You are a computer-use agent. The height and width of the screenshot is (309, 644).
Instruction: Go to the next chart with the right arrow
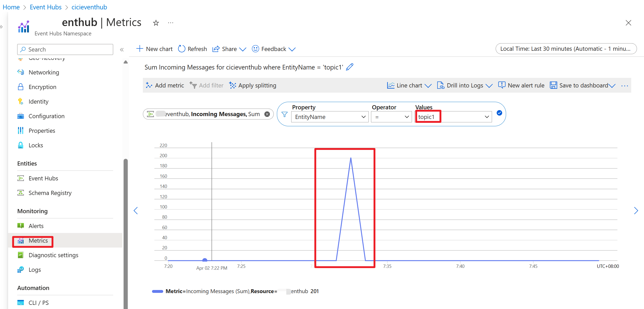point(636,211)
